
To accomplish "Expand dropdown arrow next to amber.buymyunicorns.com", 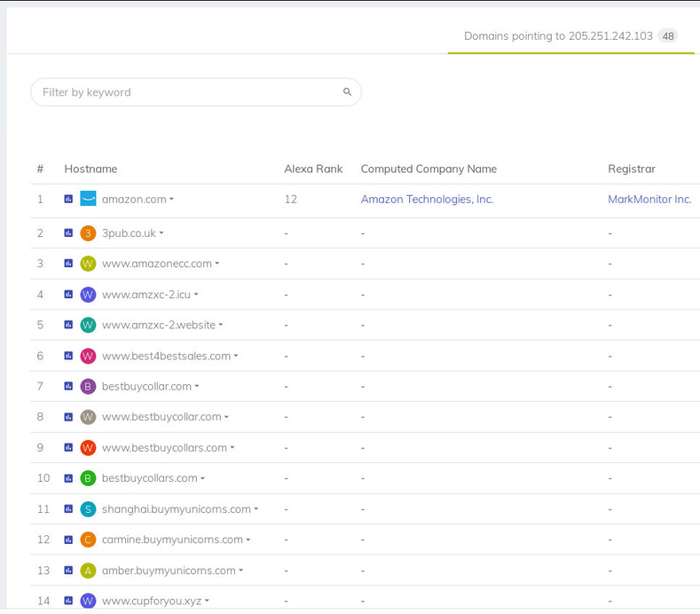I will click(241, 571).
